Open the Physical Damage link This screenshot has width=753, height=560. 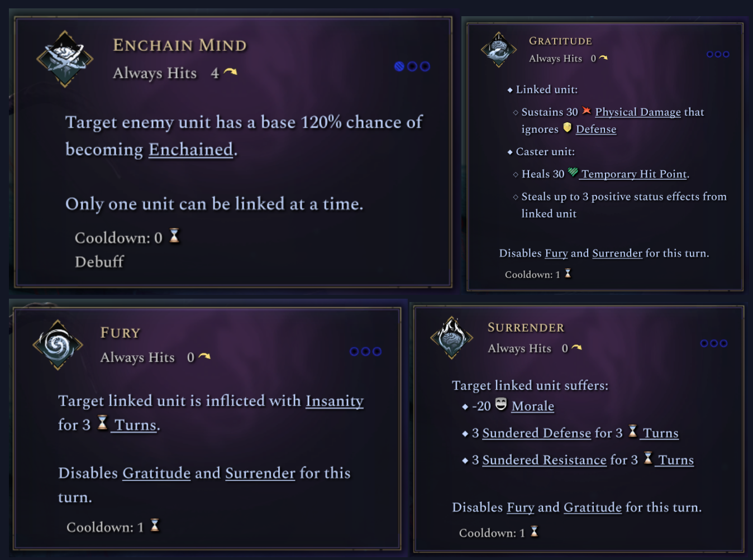[637, 112]
